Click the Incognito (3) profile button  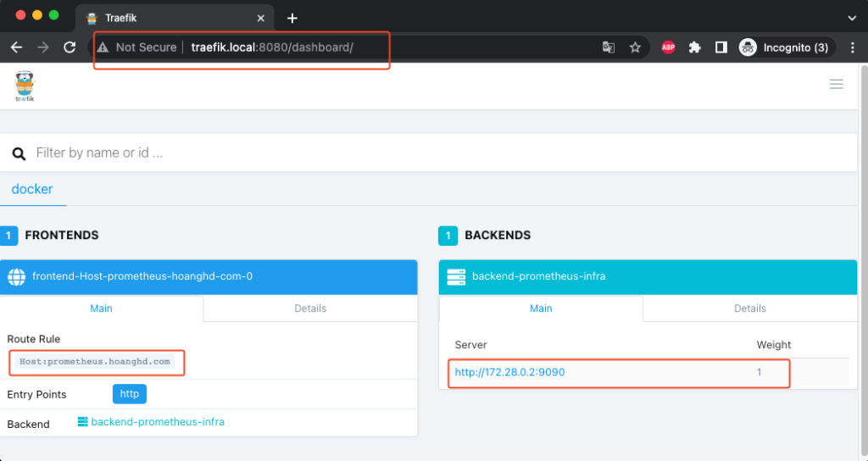tap(787, 47)
